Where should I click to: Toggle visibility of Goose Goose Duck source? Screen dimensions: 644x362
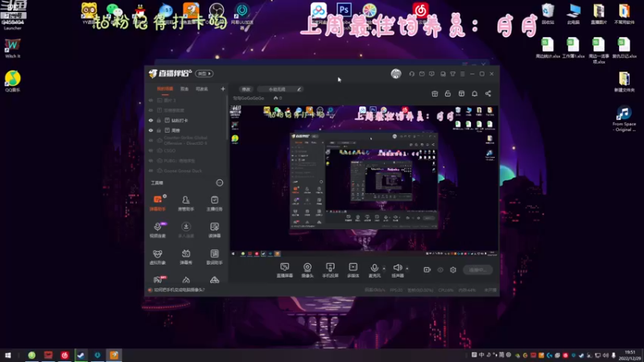tap(151, 171)
